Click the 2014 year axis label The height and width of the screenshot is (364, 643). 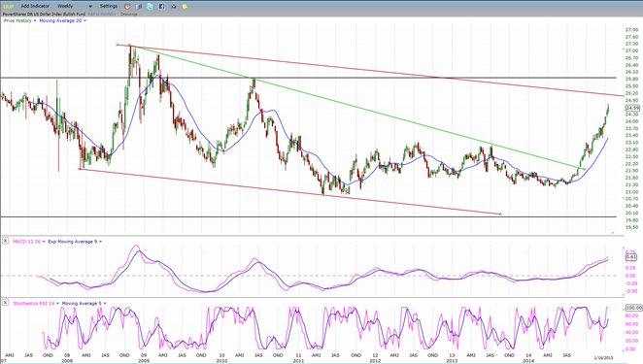pyautogui.click(x=528, y=361)
